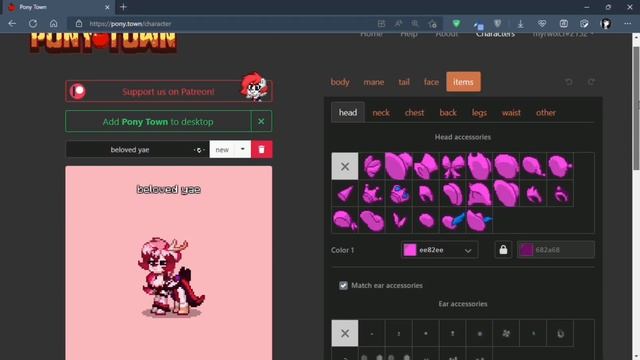
Task: Delete character with red trash button
Action: (262, 149)
